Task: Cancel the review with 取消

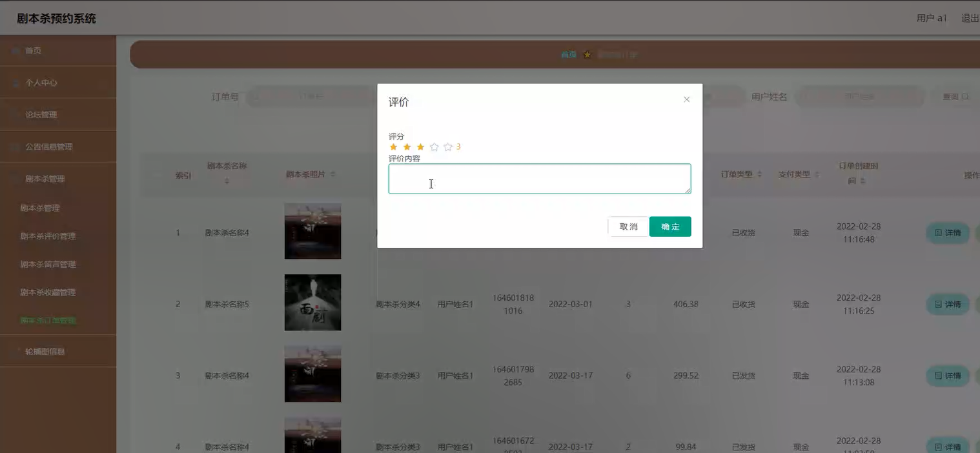Action: click(x=628, y=226)
